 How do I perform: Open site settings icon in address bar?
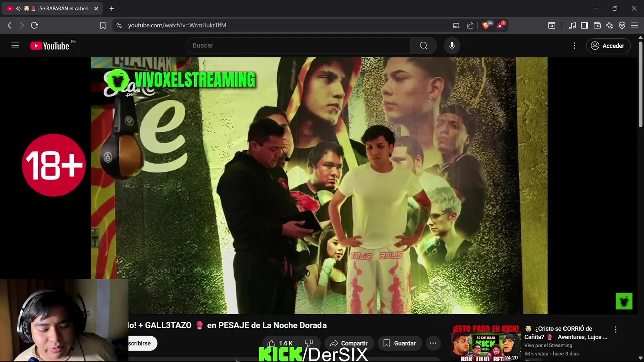[119, 25]
